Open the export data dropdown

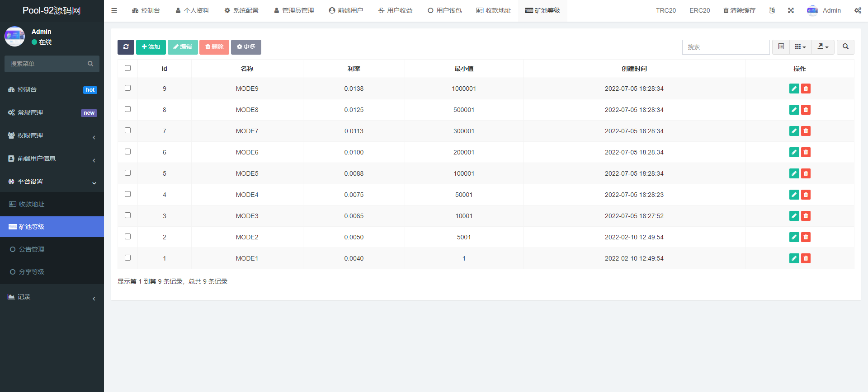coord(823,47)
